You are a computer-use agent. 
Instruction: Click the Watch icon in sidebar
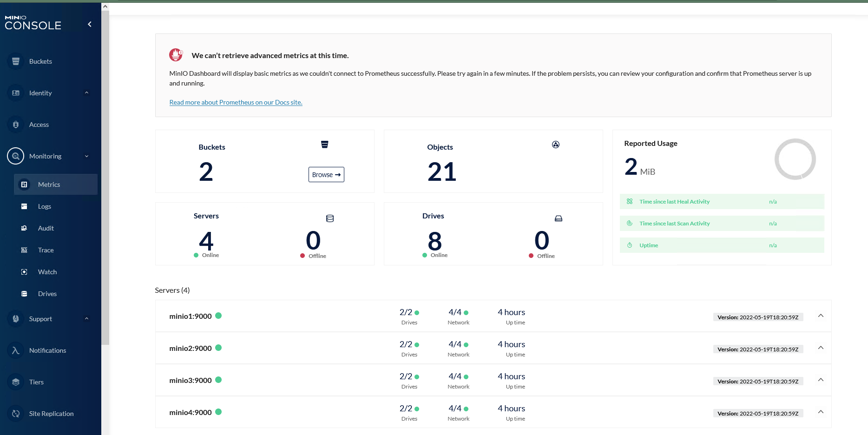(24, 272)
